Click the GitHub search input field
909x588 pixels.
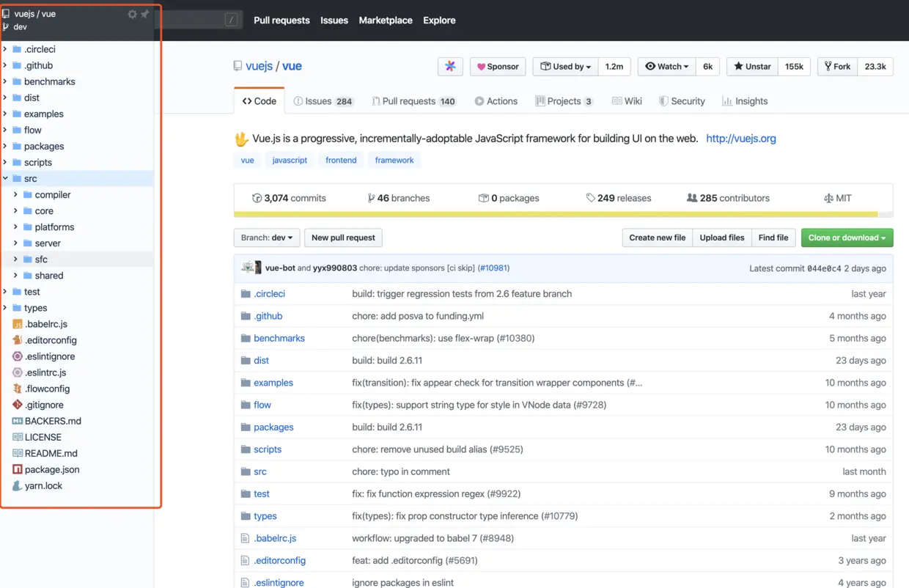click(198, 20)
